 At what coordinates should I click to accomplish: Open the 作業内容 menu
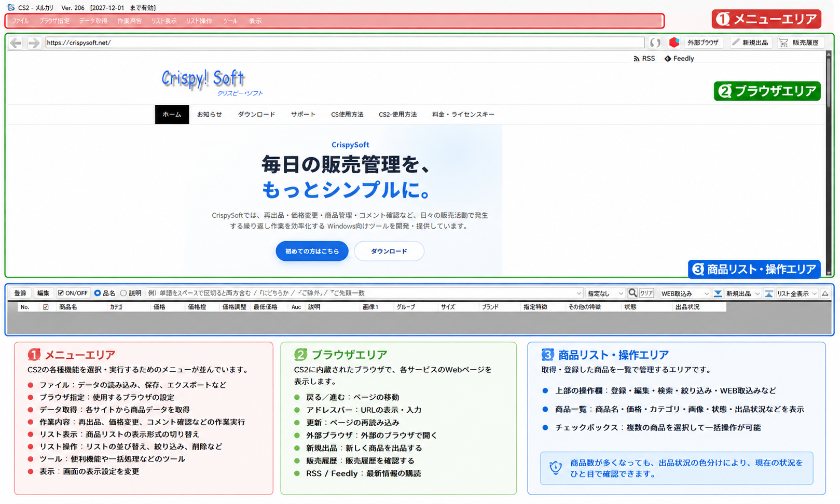point(129,21)
